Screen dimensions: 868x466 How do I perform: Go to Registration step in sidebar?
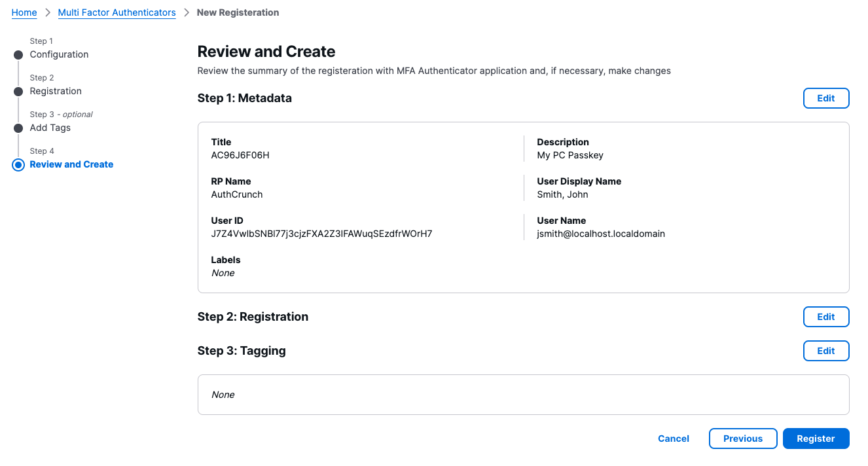[x=56, y=91]
